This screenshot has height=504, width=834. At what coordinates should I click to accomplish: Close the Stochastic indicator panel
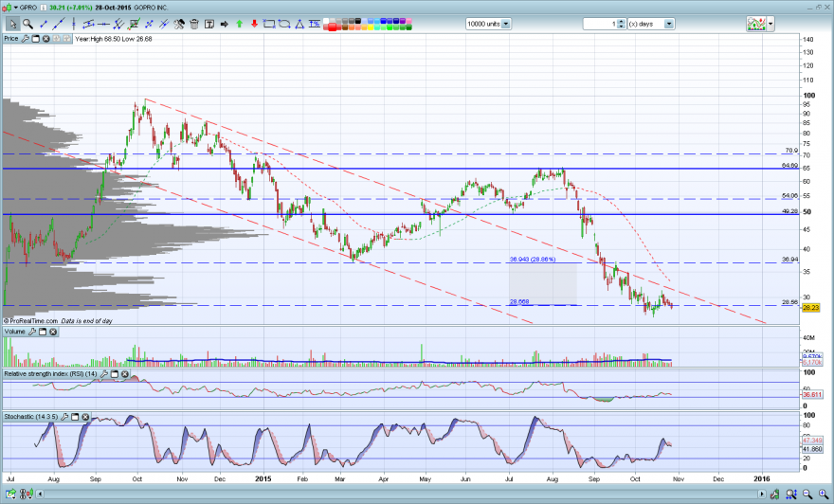85,417
